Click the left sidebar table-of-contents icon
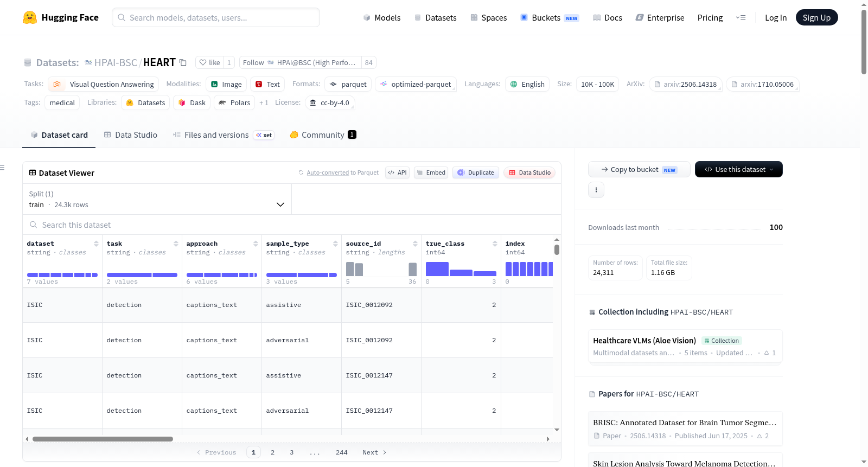The image size is (868, 467). point(2,168)
